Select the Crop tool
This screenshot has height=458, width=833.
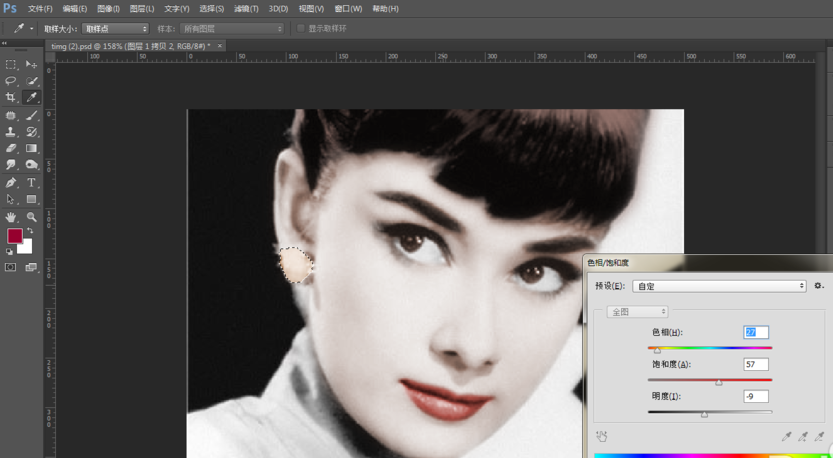11,98
